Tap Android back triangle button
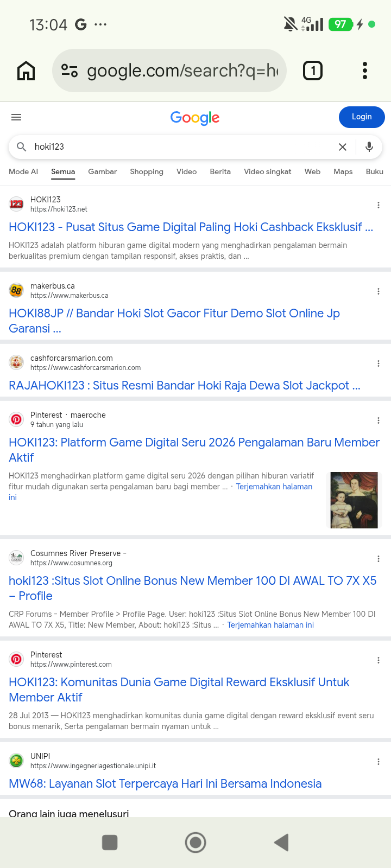The width and height of the screenshot is (391, 868). pyautogui.click(x=281, y=843)
